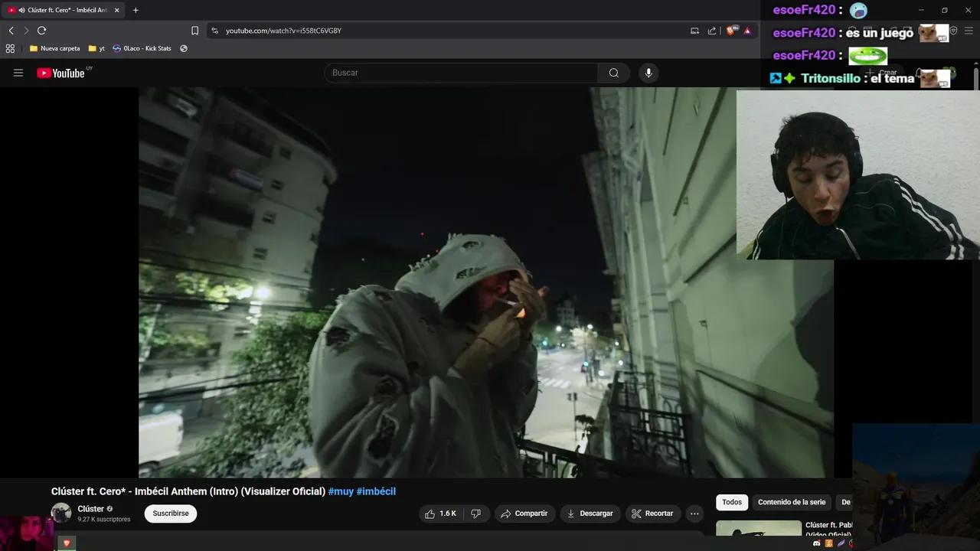This screenshot has height=551, width=980.
Task: Open the yt bookmark folder
Action: [x=96, y=48]
